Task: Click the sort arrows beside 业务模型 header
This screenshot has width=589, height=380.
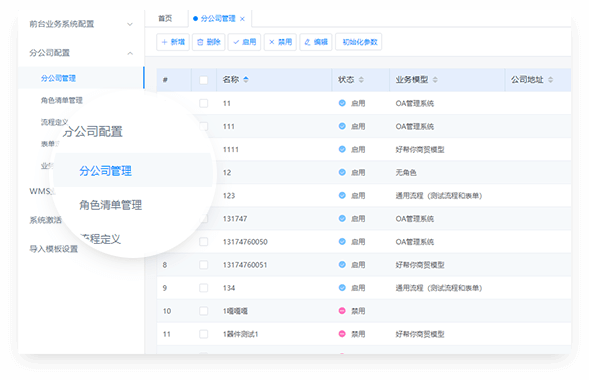Action: click(x=435, y=80)
